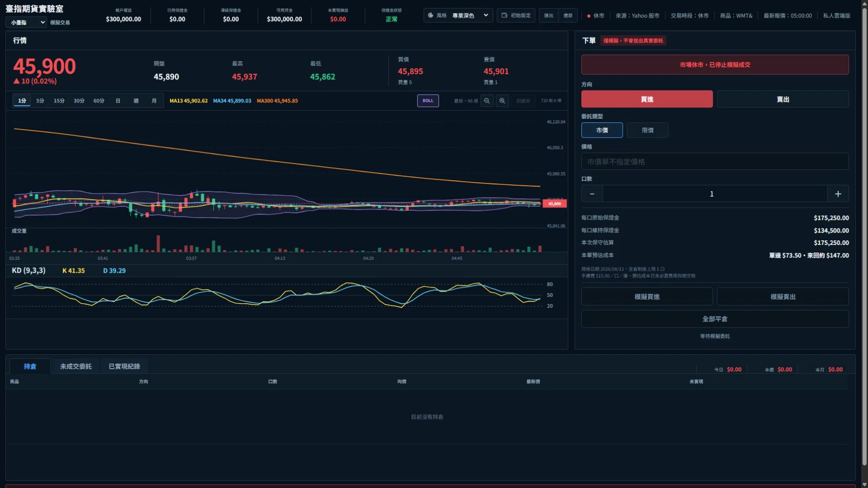868x488 pixels.
Task: Choose 市價 market order type
Action: coord(602,130)
